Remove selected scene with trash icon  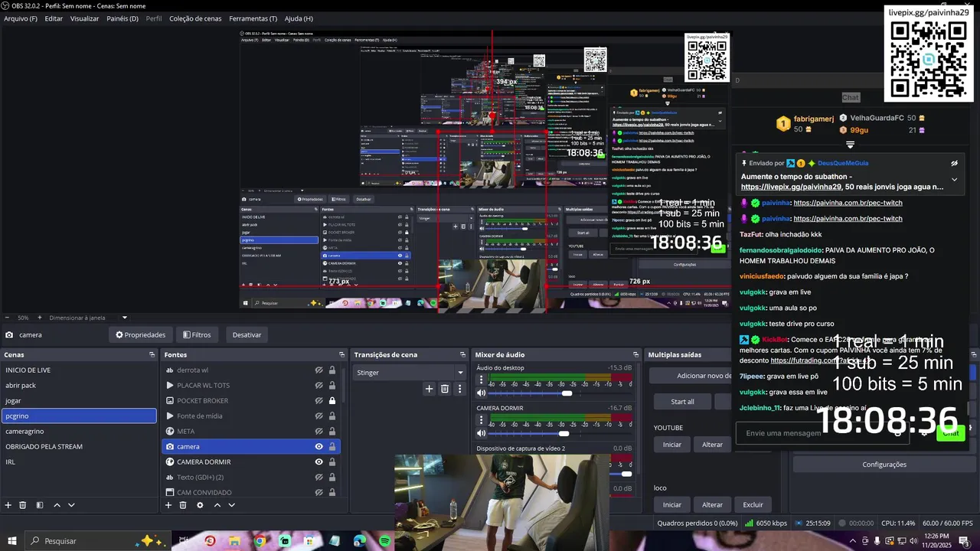point(23,505)
